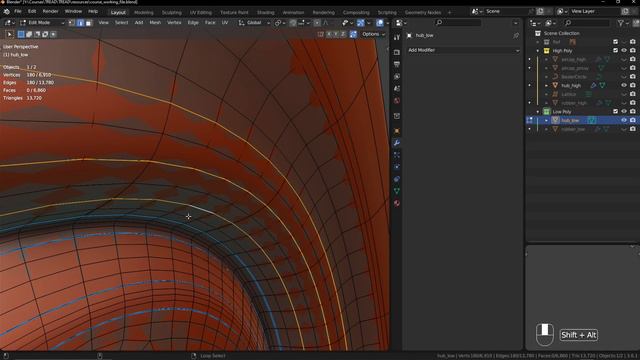Collapse the High Poly collection
640x360 pixels.
click(x=538, y=51)
